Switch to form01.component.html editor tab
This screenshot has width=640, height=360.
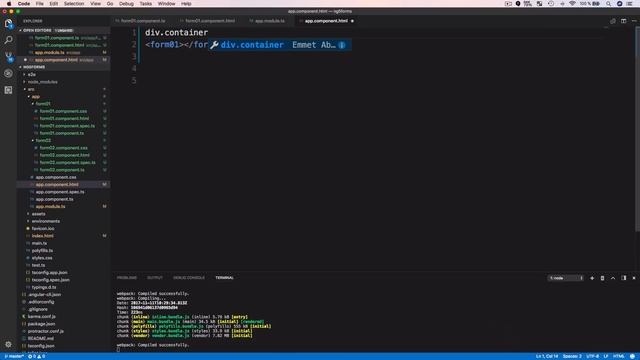(210, 21)
